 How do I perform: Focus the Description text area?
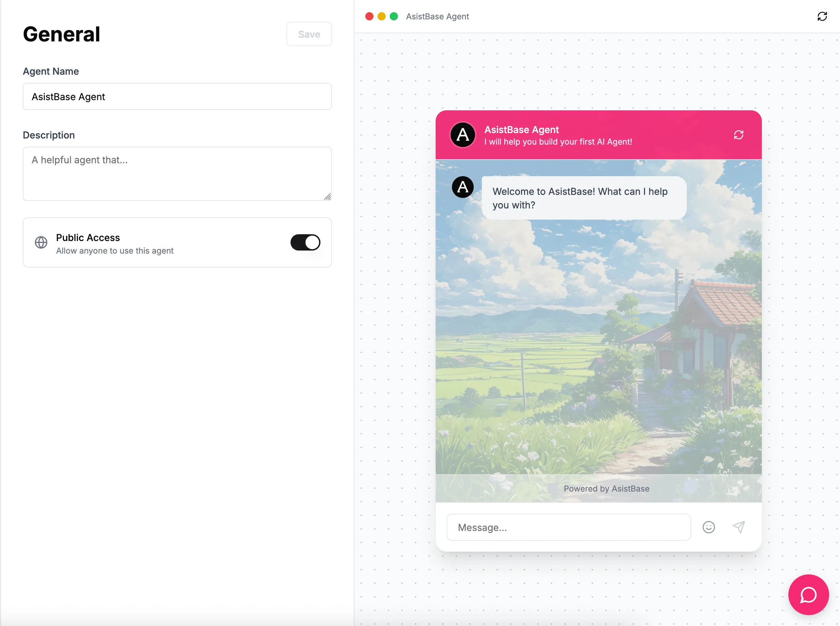click(177, 174)
